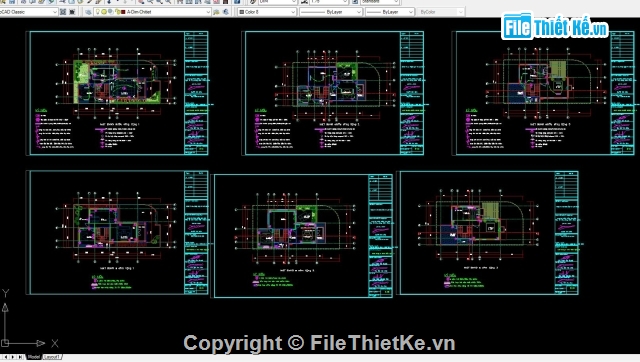Screen dimensions: 640x362
Task: Click the Color 8 gray swatch
Action: coord(242,12)
